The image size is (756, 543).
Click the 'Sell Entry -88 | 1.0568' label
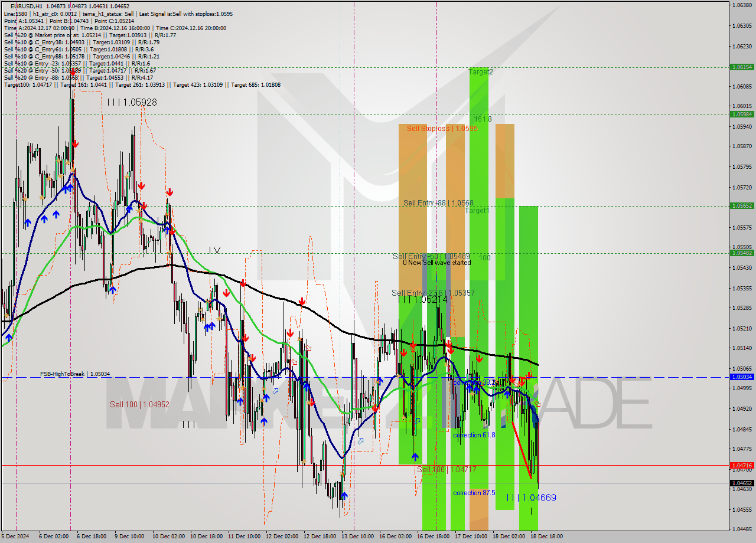[x=438, y=203]
